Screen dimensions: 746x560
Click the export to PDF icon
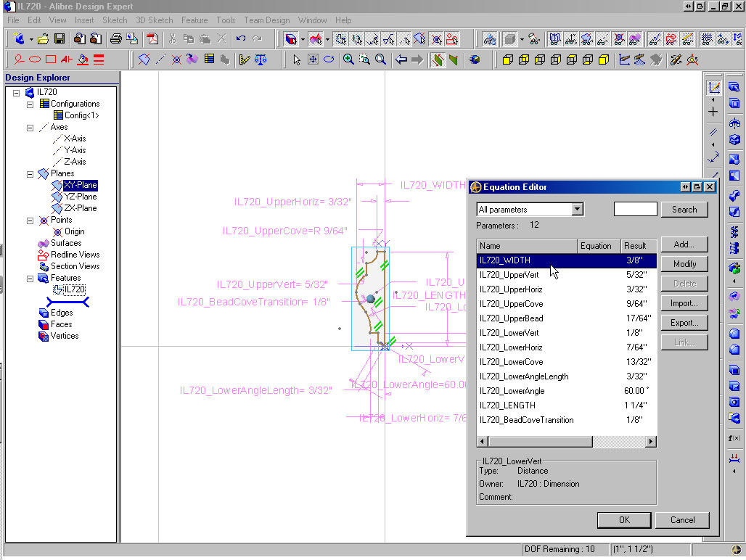[x=152, y=39]
